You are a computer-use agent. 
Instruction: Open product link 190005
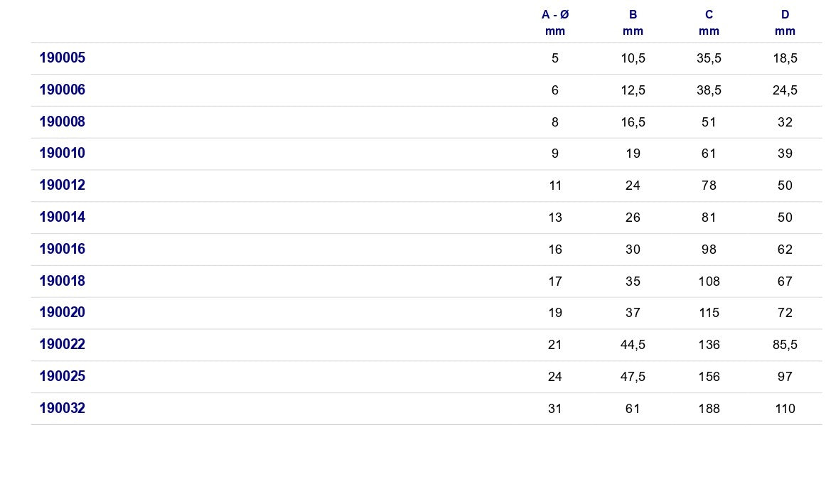pyautogui.click(x=62, y=58)
